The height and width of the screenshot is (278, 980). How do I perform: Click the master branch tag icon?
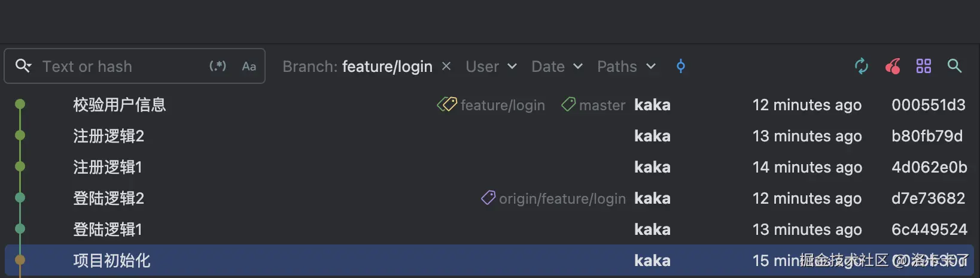coord(568,105)
